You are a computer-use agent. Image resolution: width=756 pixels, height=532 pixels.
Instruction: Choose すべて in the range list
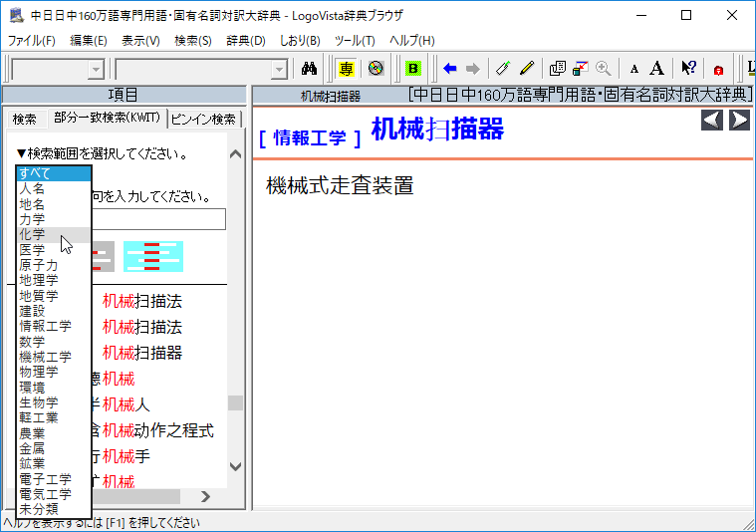(54, 173)
